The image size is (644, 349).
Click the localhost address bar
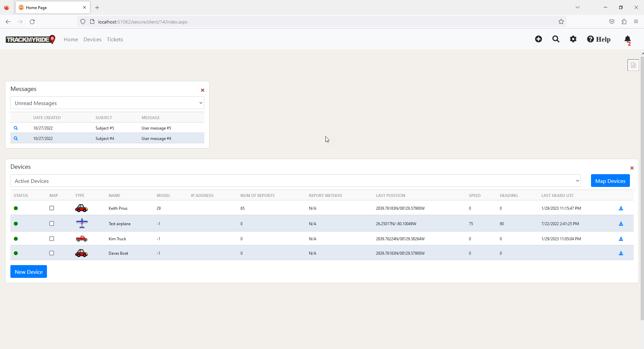click(322, 22)
